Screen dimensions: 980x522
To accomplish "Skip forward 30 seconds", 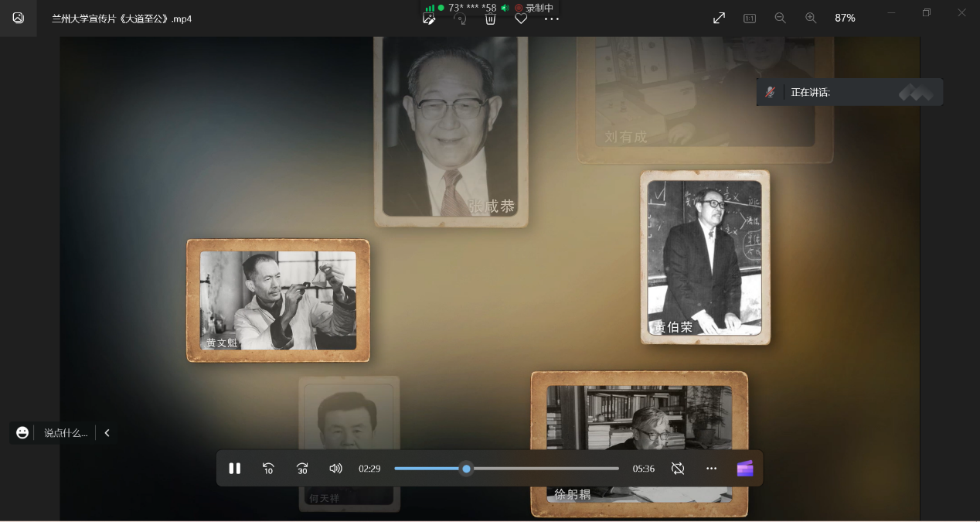I will [302, 469].
